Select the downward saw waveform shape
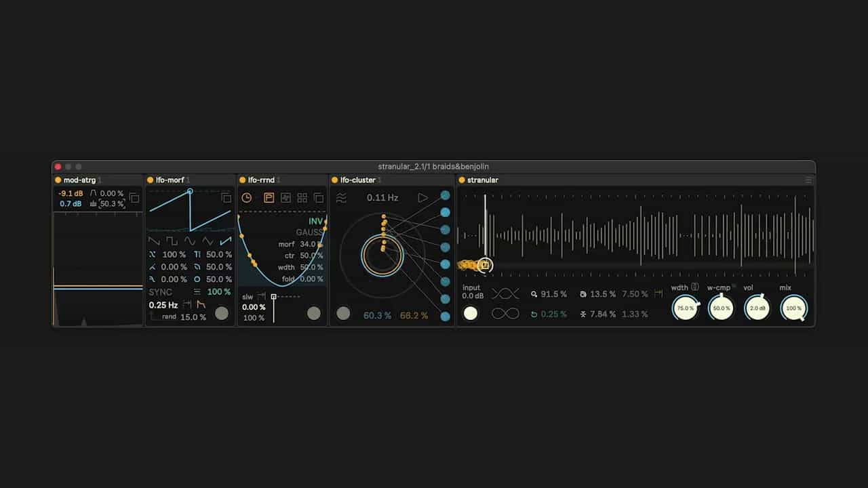The width and height of the screenshot is (868, 488). pyautogui.click(x=155, y=241)
